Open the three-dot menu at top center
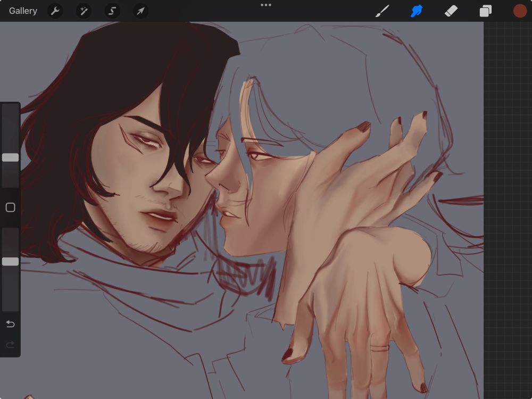The height and width of the screenshot is (399, 532). [266, 5]
